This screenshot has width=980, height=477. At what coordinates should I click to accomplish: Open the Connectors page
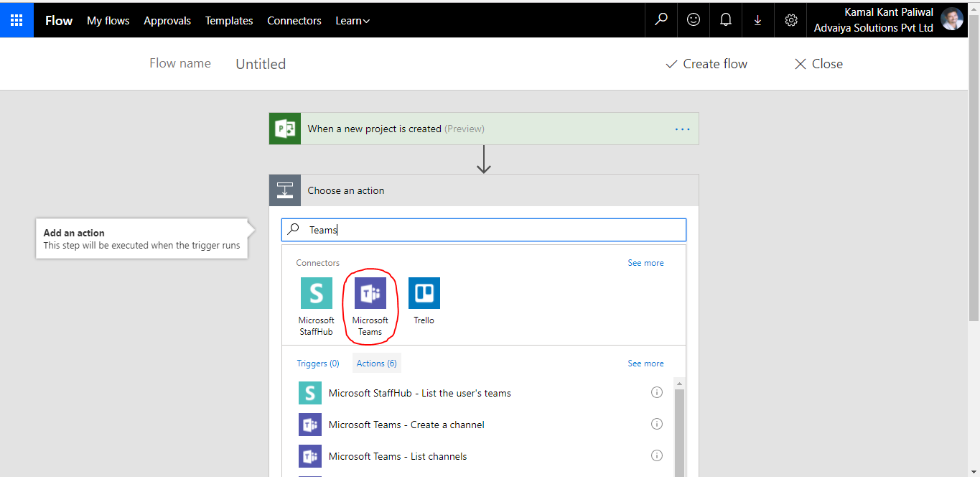(294, 21)
